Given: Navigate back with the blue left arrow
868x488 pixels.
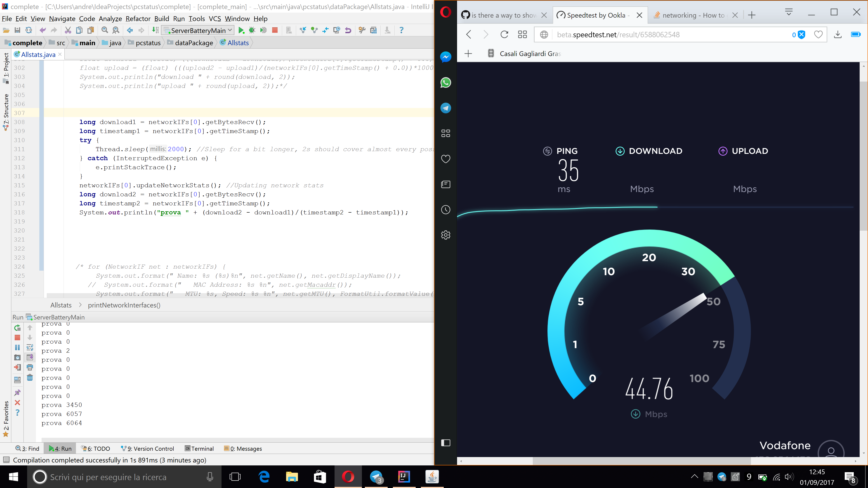Looking at the screenshot, I should (x=130, y=30).
